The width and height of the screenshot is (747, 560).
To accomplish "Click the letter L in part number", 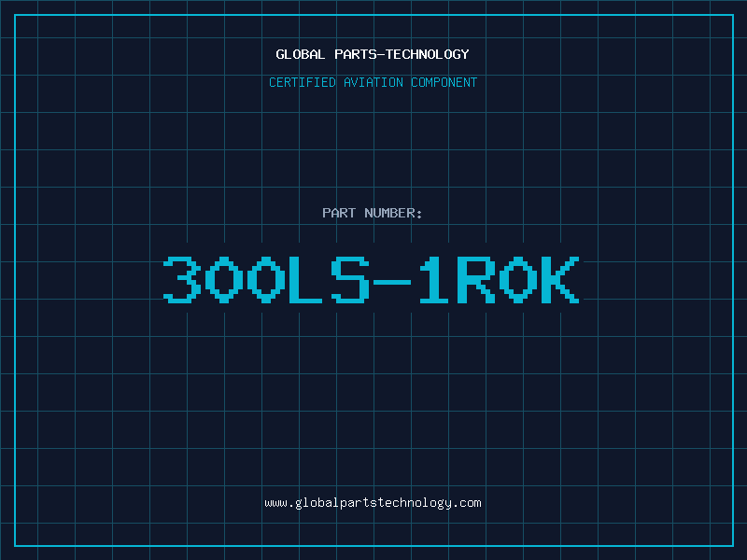I will point(308,280).
